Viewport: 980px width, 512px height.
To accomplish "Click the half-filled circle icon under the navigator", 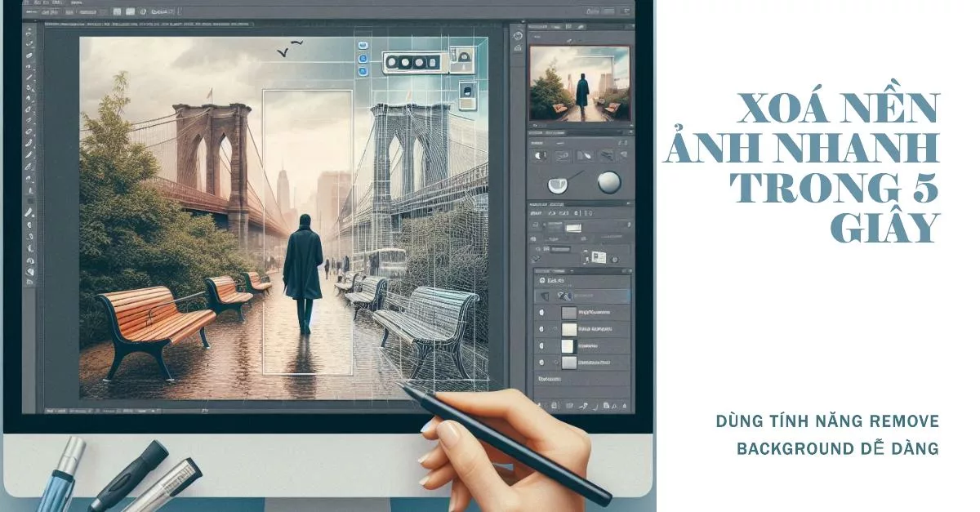I will [540, 154].
